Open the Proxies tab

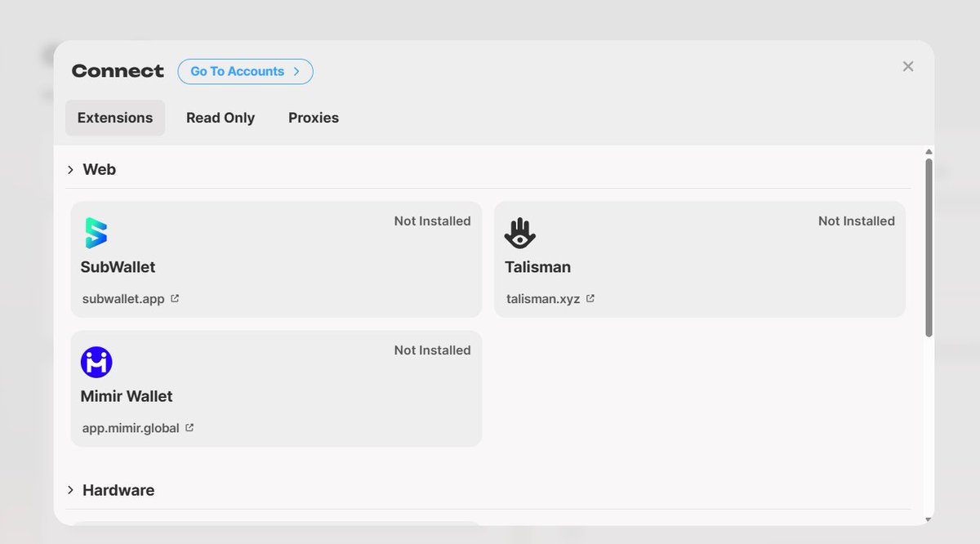314,118
